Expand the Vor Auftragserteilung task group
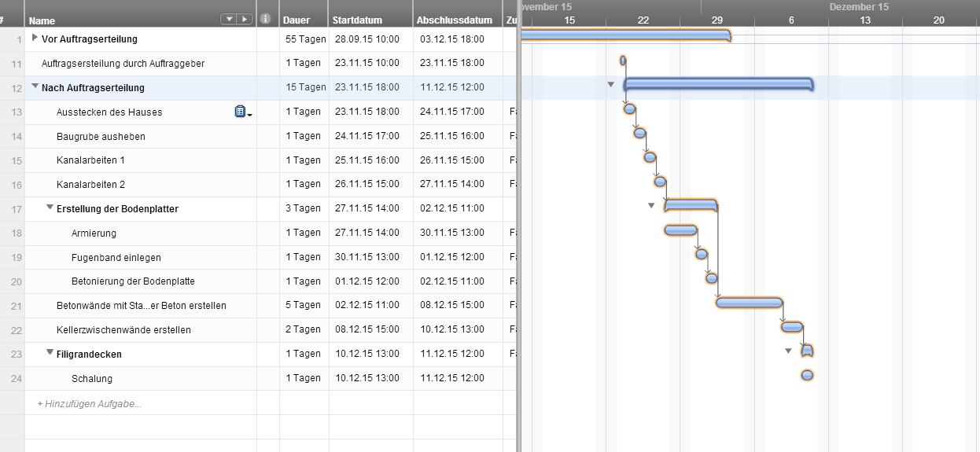This screenshot has height=452, width=980. (x=35, y=38)
